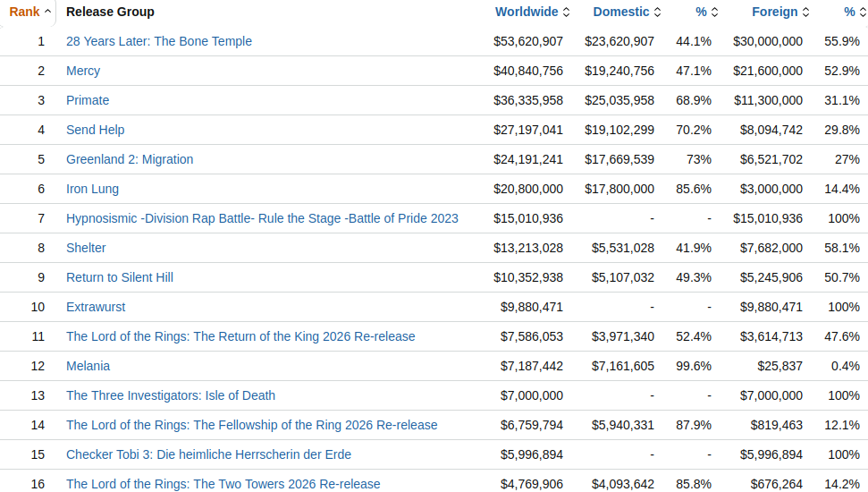Open the Mercy release page

(83, 71)
